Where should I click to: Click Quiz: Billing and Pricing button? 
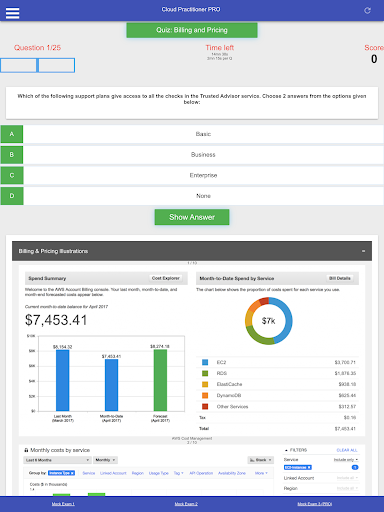pos(192,30)
